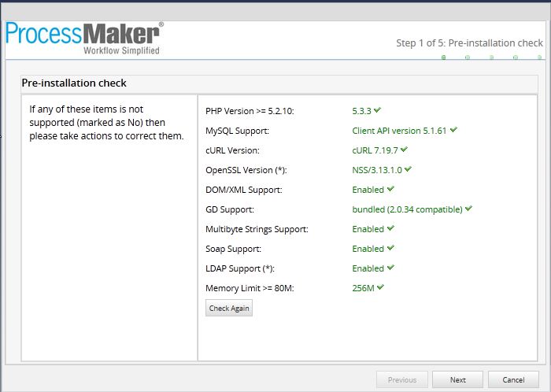Image resolution: width=551 pixels, height=392 pixels.
Task: Click the third step progress dot
Action: point(492,57)
